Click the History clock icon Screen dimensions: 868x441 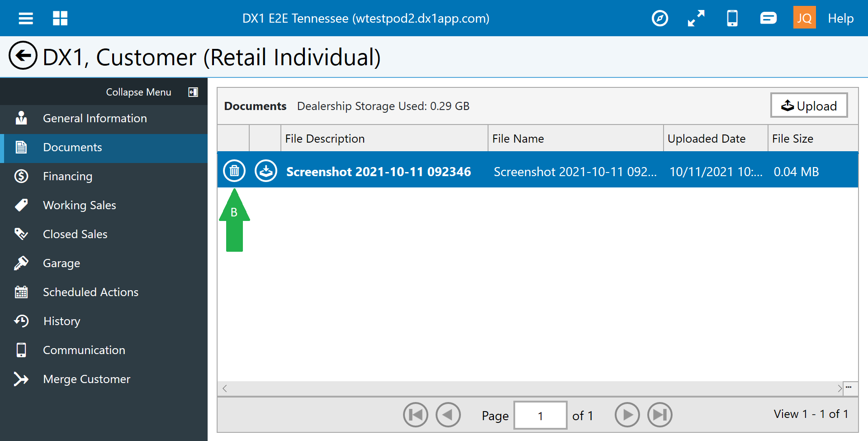tap(21, 321)
